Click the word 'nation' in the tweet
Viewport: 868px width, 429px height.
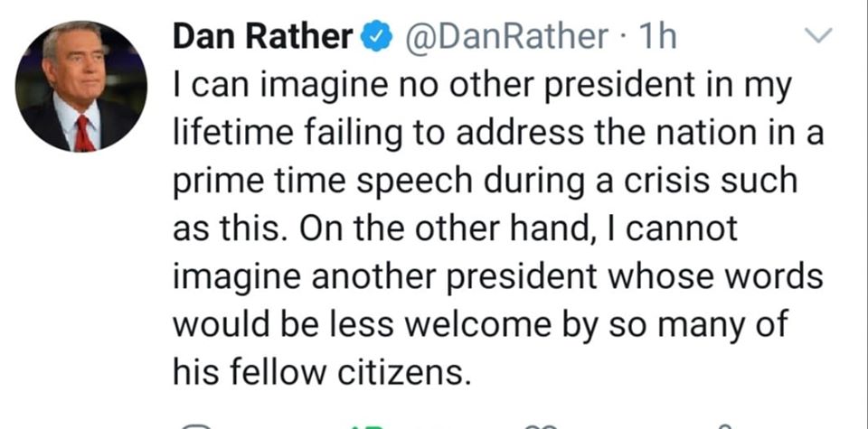coord(722,134)
